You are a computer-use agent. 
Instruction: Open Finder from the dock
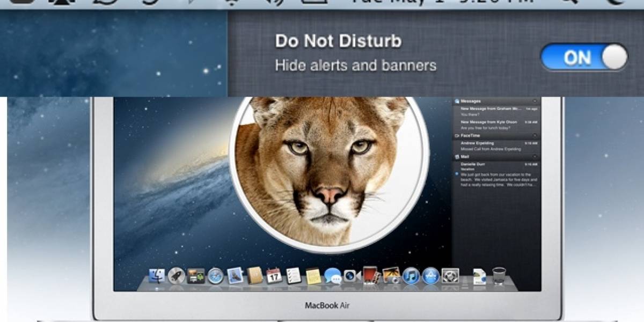point(157,276)
